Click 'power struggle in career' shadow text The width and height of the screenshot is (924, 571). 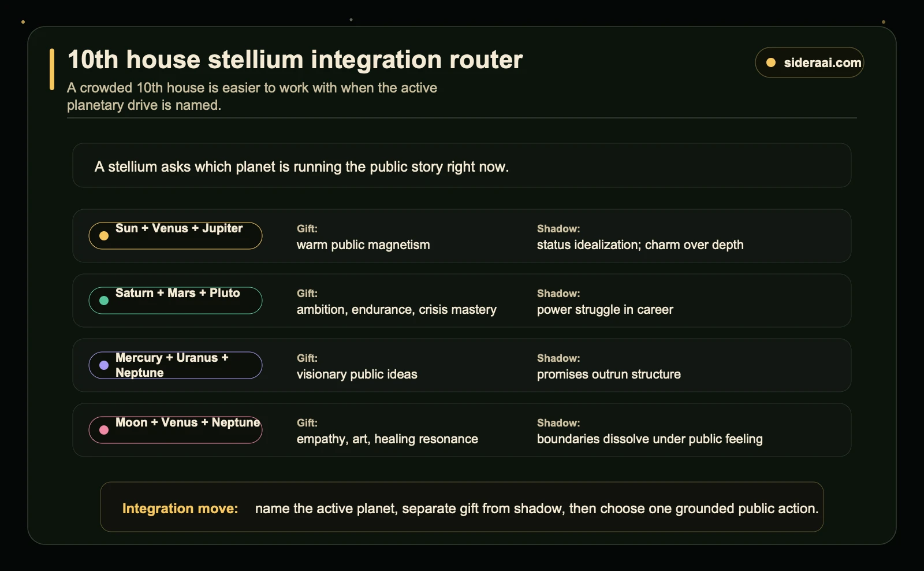tap(605, 310)
